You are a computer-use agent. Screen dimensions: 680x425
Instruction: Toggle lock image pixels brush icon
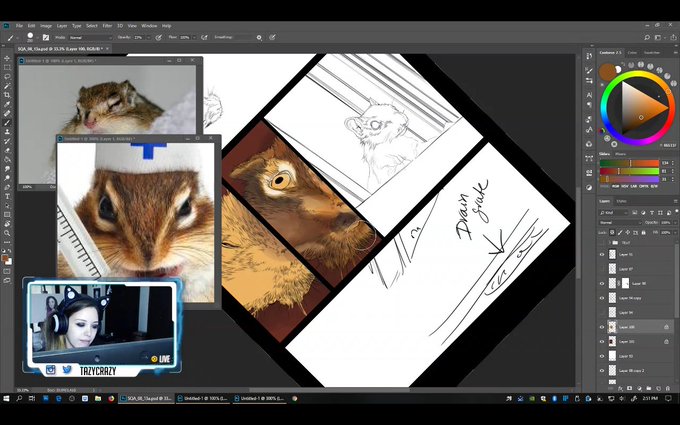(x=620, y=232)
